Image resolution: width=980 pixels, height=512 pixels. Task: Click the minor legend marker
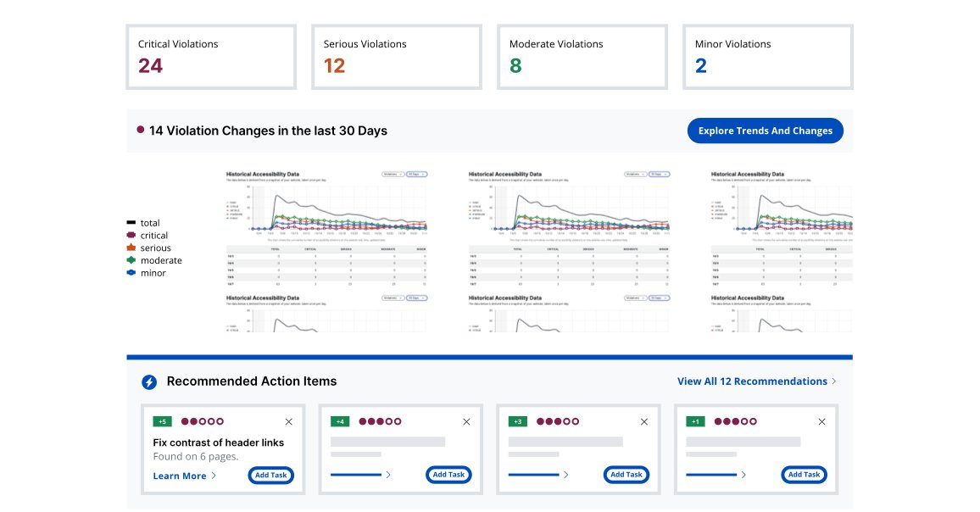pos(131,273)
